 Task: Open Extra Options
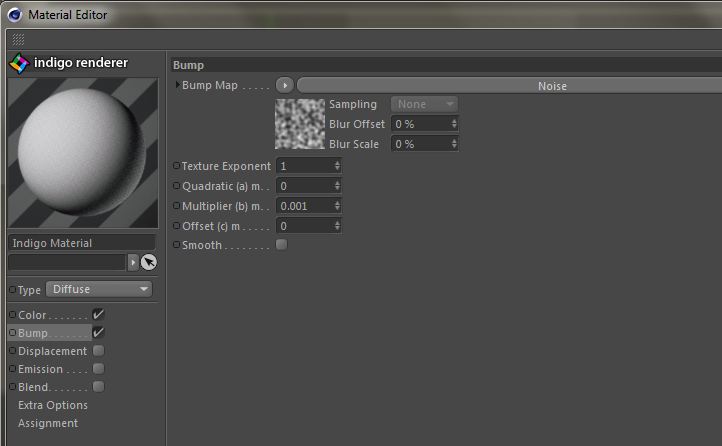[x=52, y=405]
